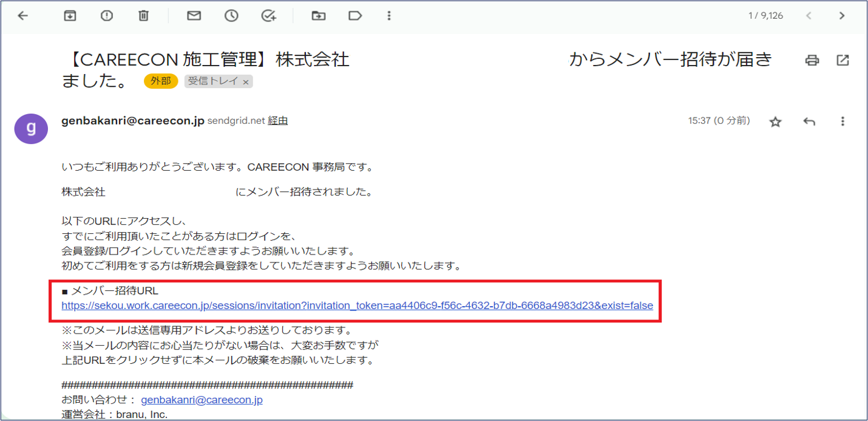This screenshot has height=421, width=868.
Task: Go to older email arrow
Action: [x=842, y=16]
